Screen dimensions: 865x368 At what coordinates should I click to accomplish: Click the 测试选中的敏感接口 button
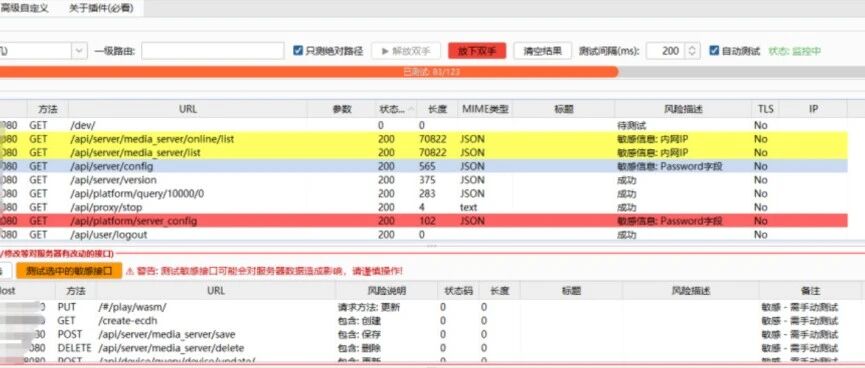(x=69, y=271)
